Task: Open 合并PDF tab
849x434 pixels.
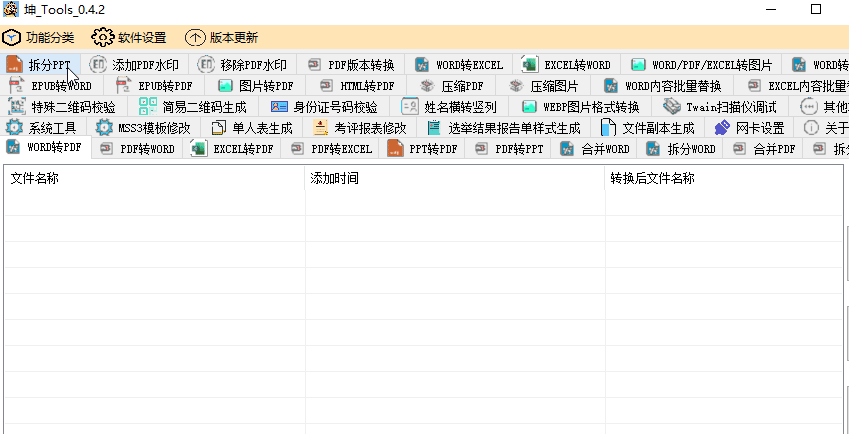Action: click(764, 148)
